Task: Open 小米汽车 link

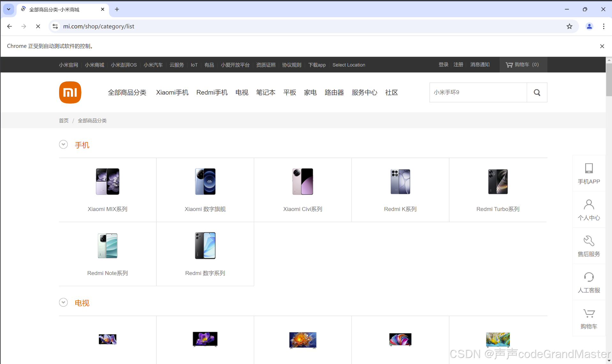Action: click(153, 65)
